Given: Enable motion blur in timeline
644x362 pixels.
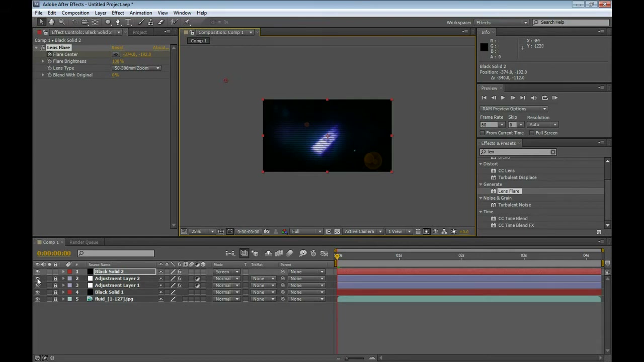Looking at the screenshot, I should click(289, 253).
